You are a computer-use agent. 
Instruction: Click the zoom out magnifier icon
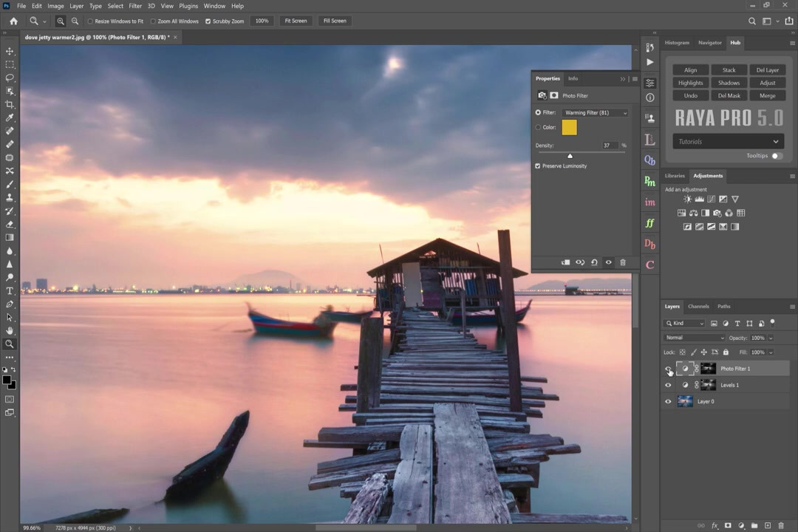pos(75,21)
